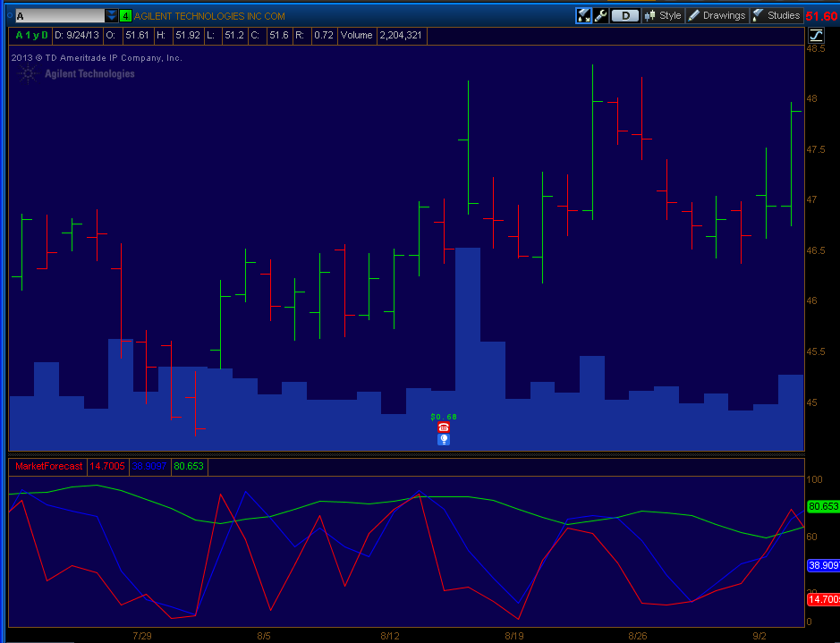
Task: Click the blue MarketForecast value 38.9097 in header
Action: (x=148, y=466)
